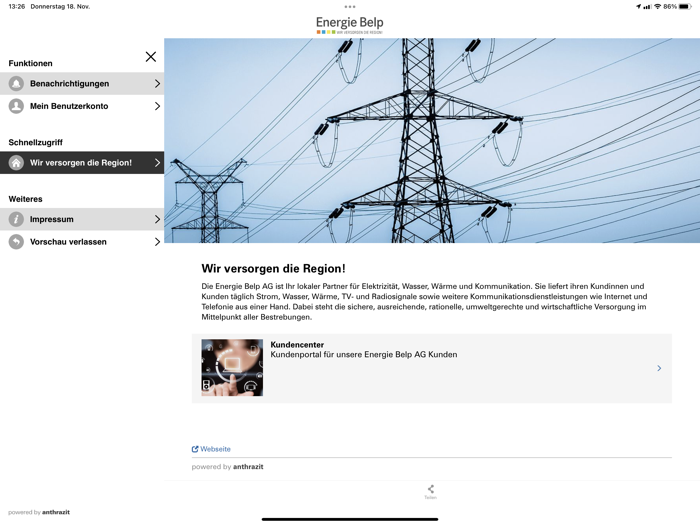The width and height of the screenshot is (700, 525).
Task: Open the Webseite external link
Action: click(211, 449)
